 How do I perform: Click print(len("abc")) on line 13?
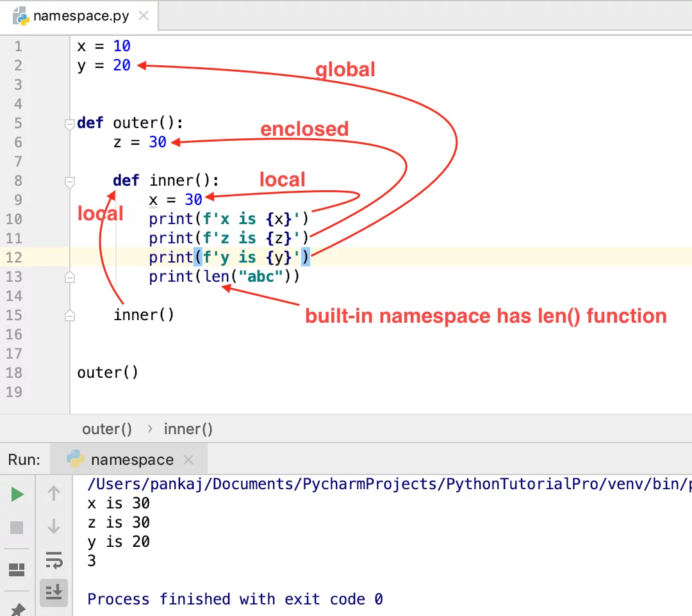coord(224,277)
